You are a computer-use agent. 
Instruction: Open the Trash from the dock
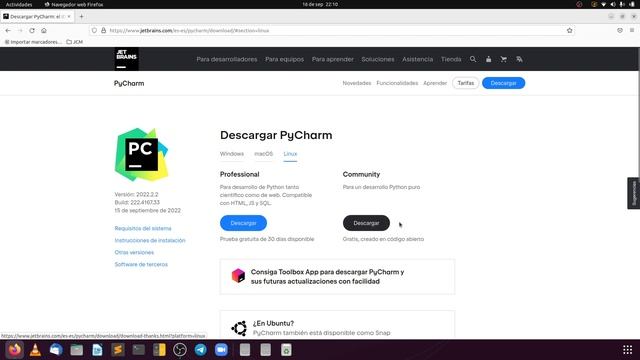pyautogui.click(x=286, y=350)
